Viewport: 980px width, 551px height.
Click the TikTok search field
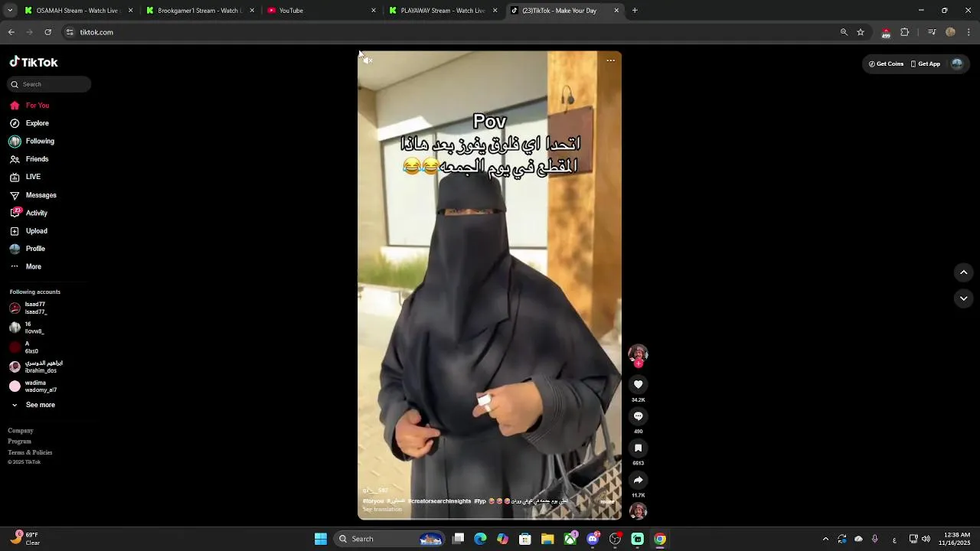(x=50, y=84)
